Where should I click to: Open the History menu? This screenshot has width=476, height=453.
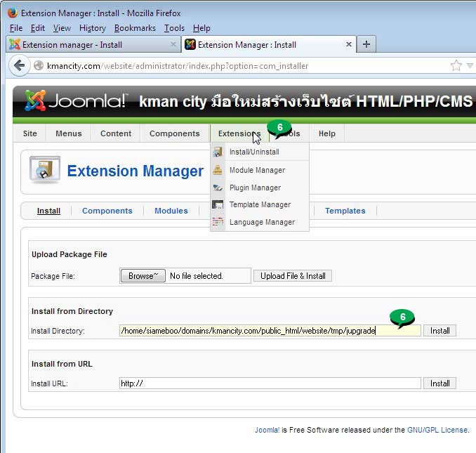[93, 28]
